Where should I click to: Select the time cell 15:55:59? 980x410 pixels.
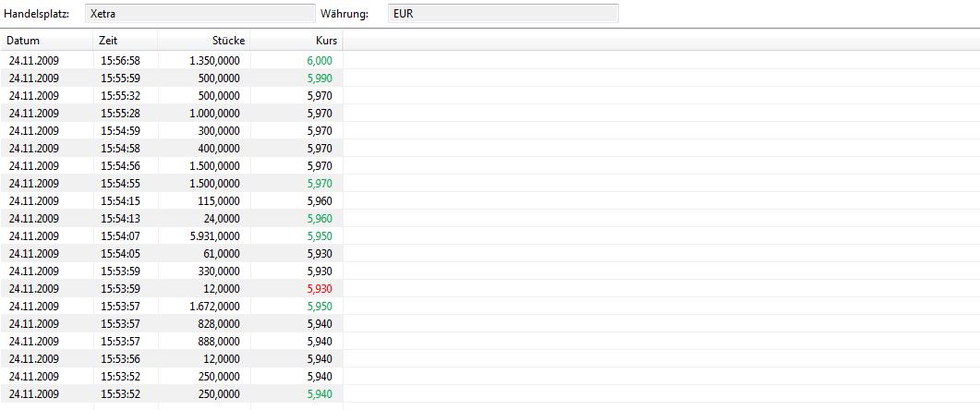(x=120, y=78)
